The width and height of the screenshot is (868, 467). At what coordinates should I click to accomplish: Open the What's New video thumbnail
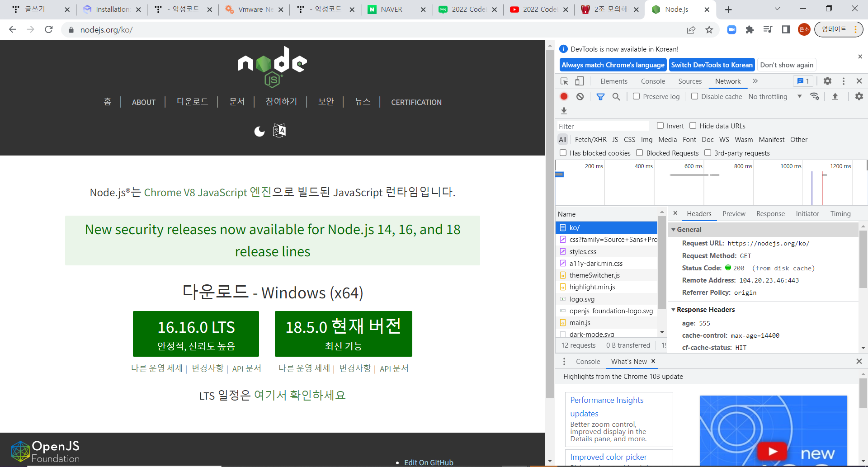(774, 430)
